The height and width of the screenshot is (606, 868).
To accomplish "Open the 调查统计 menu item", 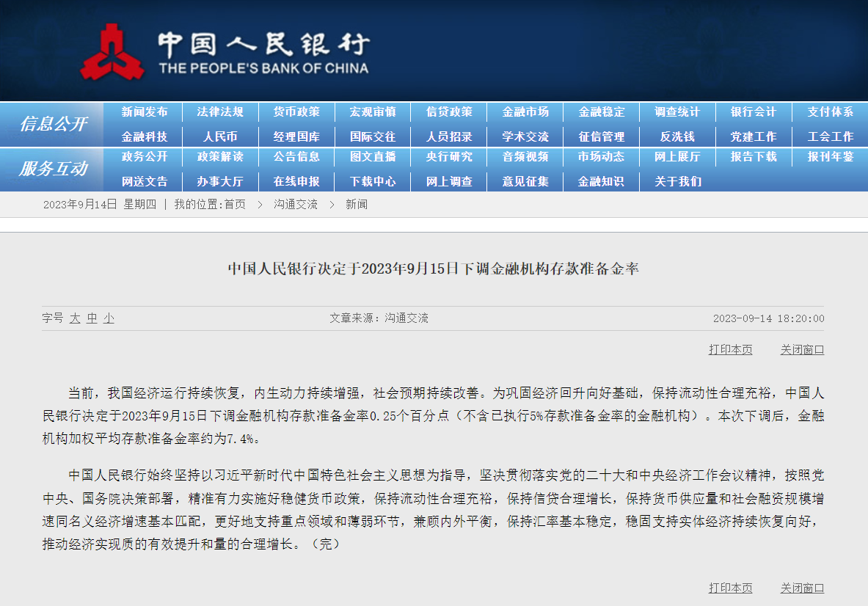I will click(676, 112).
